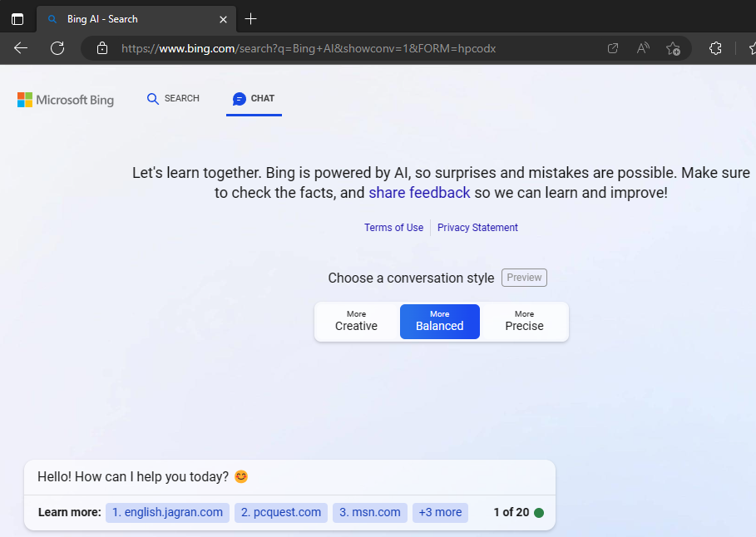756x537 pixels.
Task: Open the share feedback link
Action: (x=419, y=193)
